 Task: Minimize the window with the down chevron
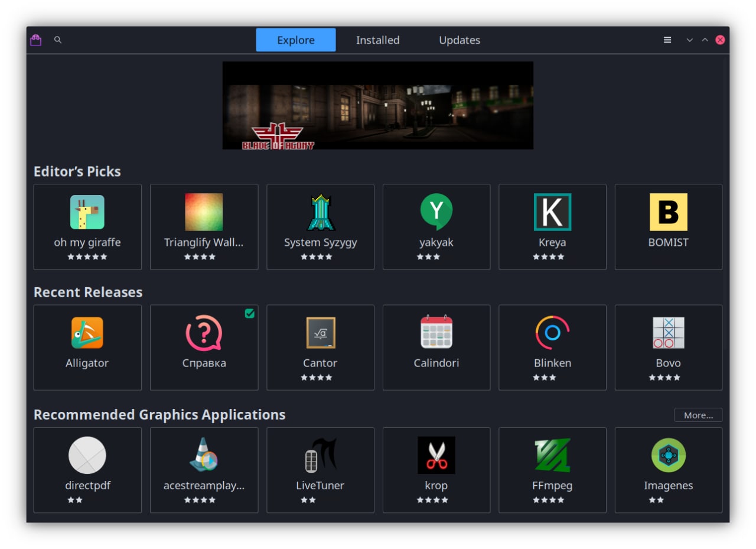point(689,40)
